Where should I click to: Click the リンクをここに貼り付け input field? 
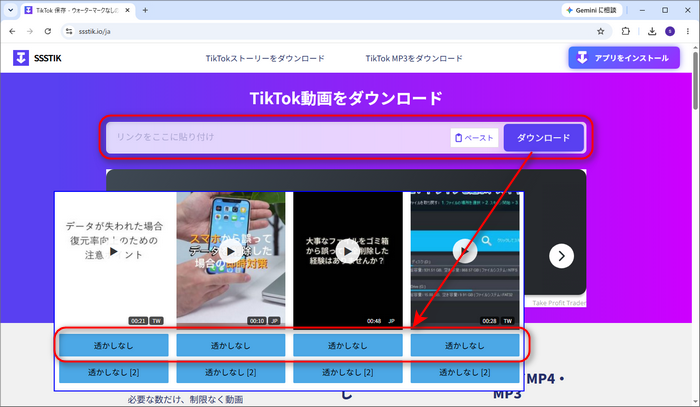tap(279, 137)
